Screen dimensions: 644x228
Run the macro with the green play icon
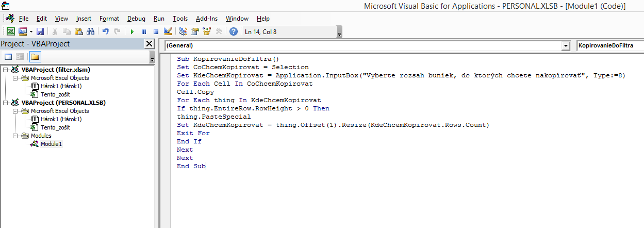133,31
